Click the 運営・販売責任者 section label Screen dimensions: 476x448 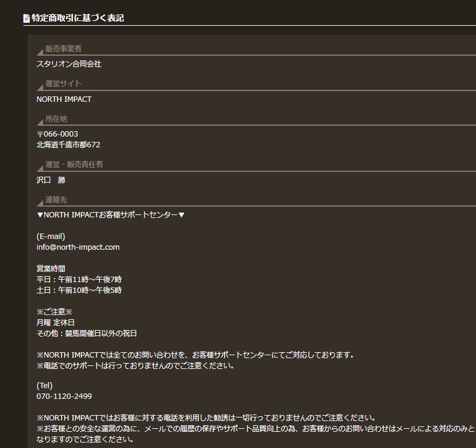coord(74,164)
